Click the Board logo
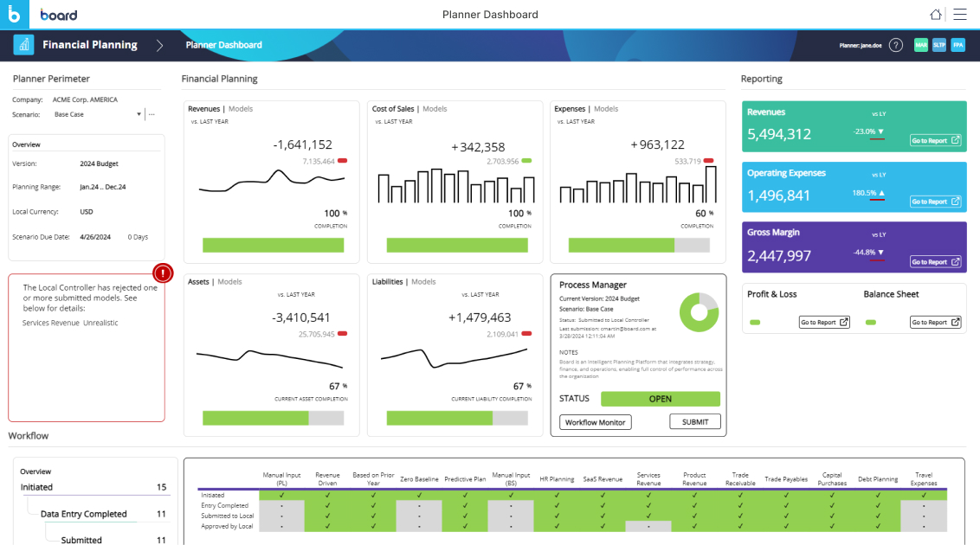The height and width of the screenshot is (545, 980). pyautogui.click(x=59, y=15)
